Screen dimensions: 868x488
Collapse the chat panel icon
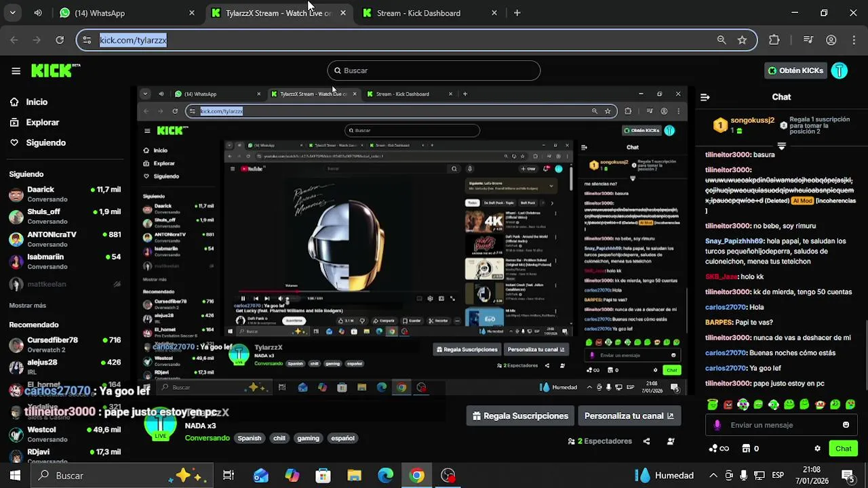click(705, 97)
